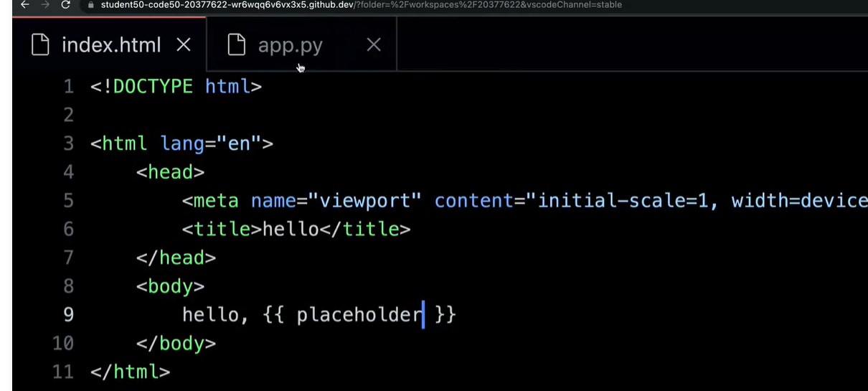Screen dimensions: 868x391
Task: Place cursor on the word placeholder
Action: click(359, 315)
